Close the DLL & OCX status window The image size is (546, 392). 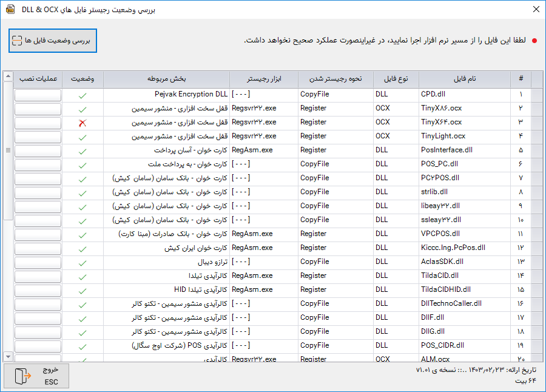point(535,9)
